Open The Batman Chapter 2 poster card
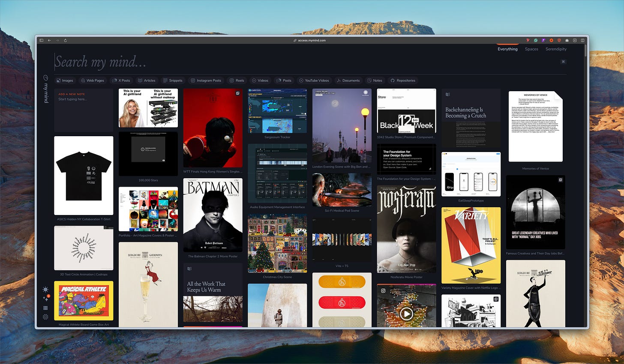 pyautogui.click(x=213, y=215)
